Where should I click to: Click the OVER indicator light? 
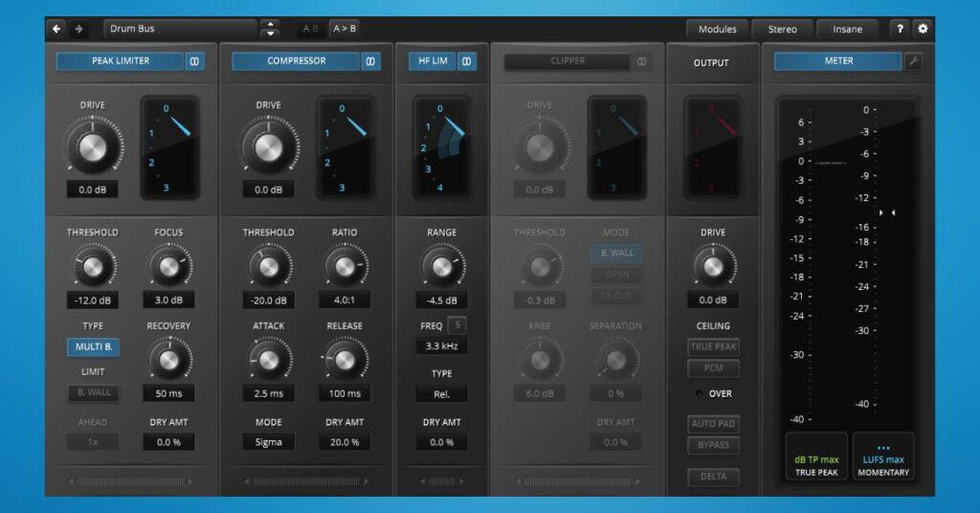pyautogui.click(x=699, y=393)
